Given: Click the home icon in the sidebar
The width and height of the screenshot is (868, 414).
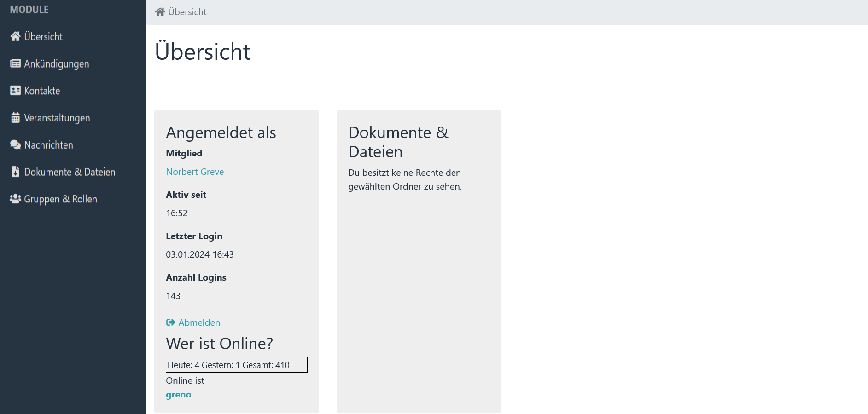Looking at the screenshot, I should click(15, 36).
